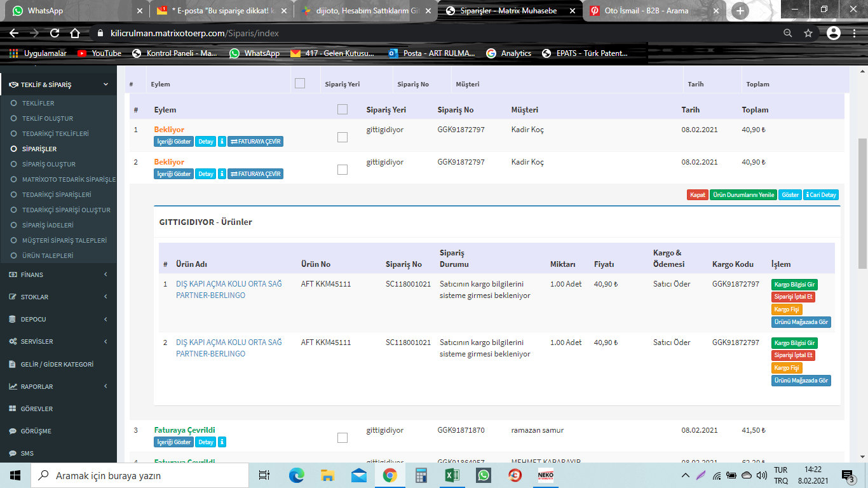Click the bookmark star icon in address bar
The height and width of the screenshot is (488, 868).
(808, 33)
